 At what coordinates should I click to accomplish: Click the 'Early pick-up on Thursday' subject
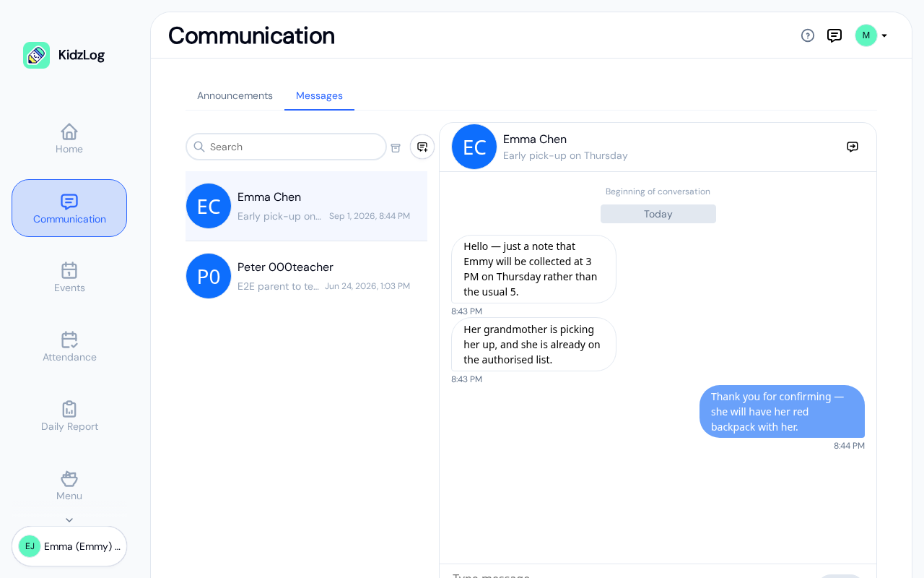click(565, 155)
